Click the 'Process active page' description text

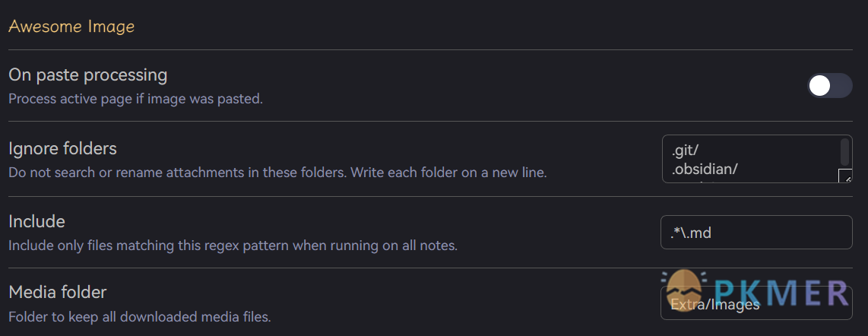pyautogui.click(x=135, y=100)
